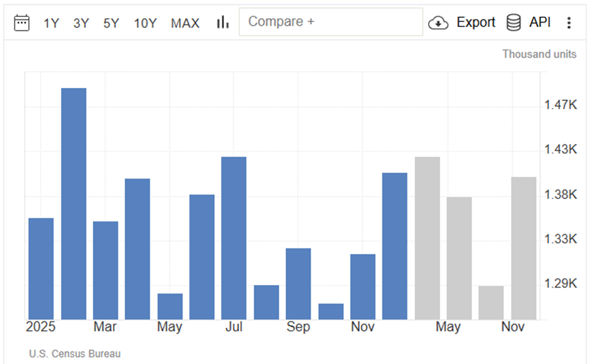Click the tallest blue bar in the chart
The height and width of the screenshot is (364, 590).
coord(74,203)
